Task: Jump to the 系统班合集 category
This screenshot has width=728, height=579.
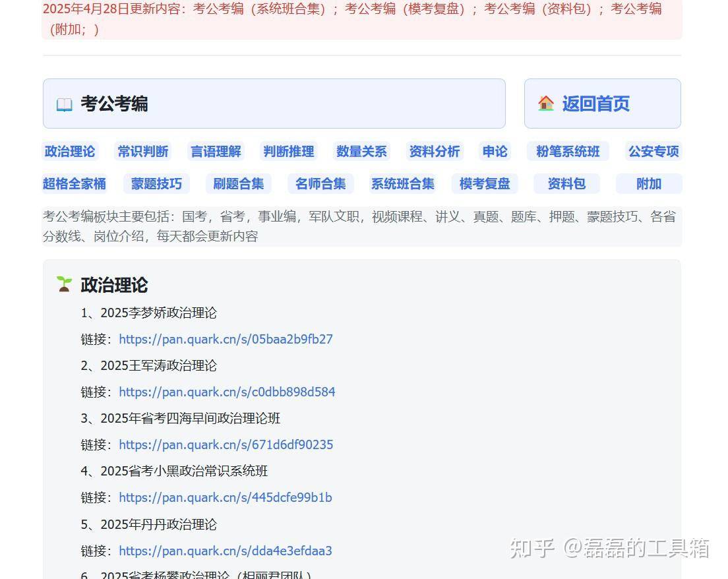Action: pyautogui.click(x=402, y=184)
